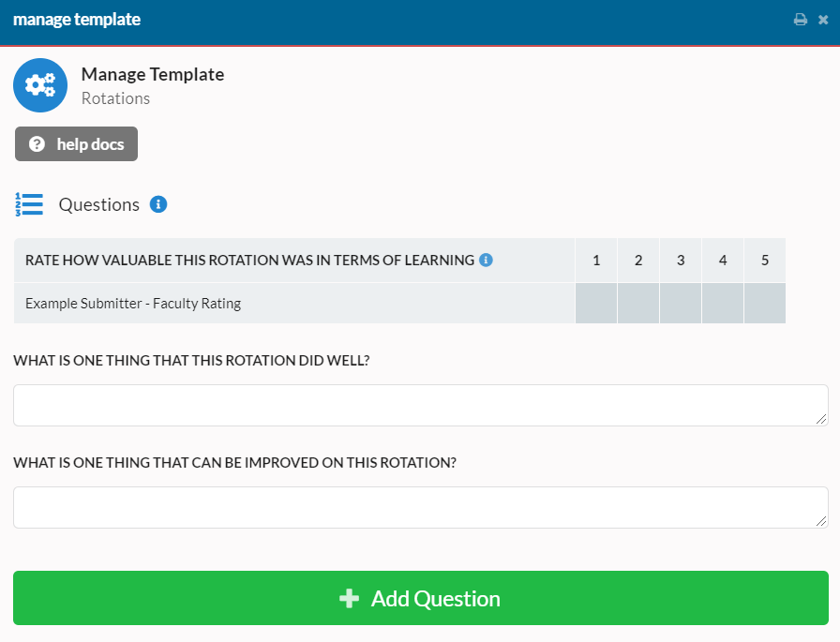The width and height of the screenshot is (840, 642).
Task: Select rating 3 for the Faculty Rating row
Action: pyautogui.click(x=681, y=303)
